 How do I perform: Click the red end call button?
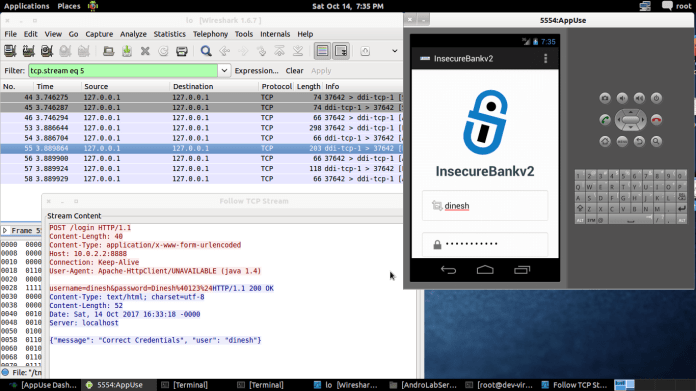[x=656, y=120]
